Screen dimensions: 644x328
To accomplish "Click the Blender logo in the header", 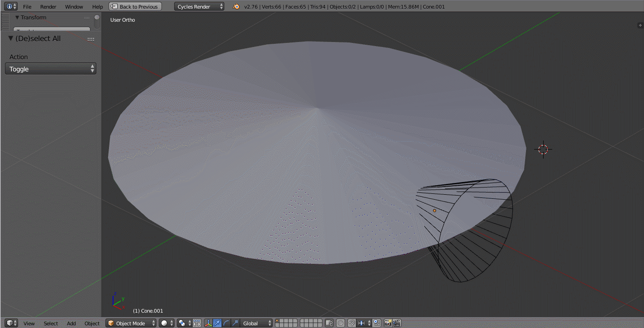I will tap(236, 6).
